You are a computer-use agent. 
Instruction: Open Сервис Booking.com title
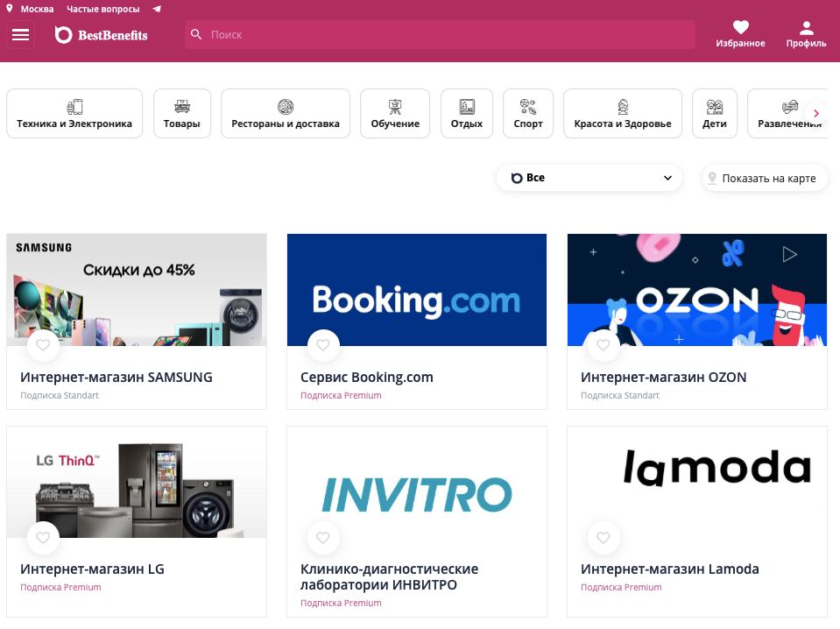click(x=367, y=378)
